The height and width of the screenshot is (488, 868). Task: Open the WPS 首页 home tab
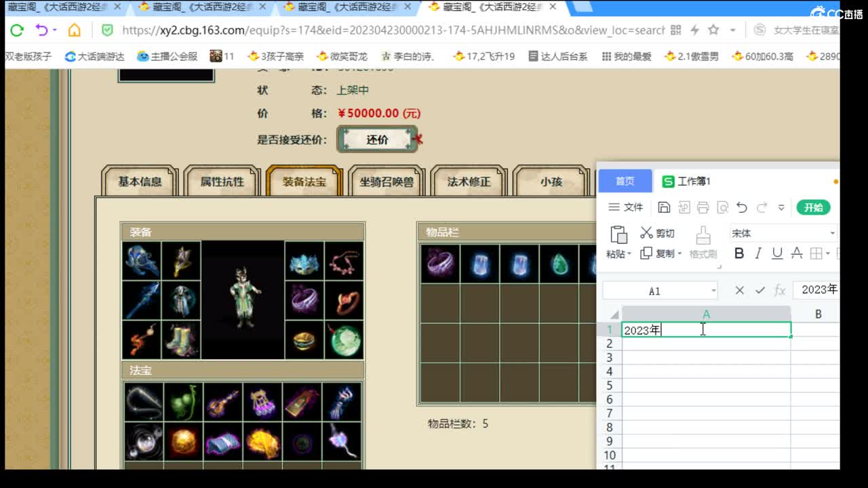pyautogui.click(x=625, y=181)
